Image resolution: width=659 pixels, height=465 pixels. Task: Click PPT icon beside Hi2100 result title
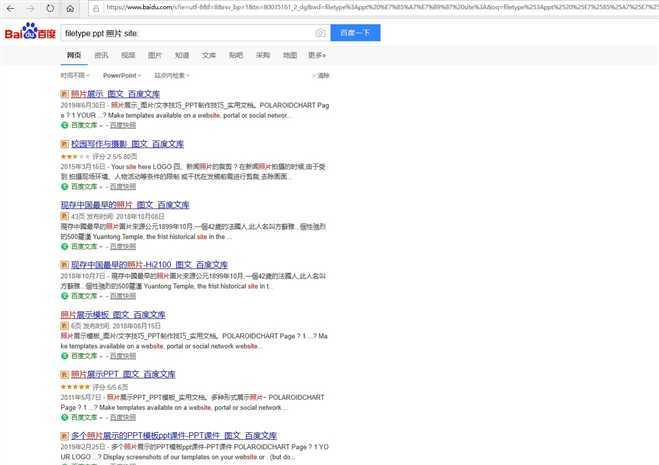64,264
